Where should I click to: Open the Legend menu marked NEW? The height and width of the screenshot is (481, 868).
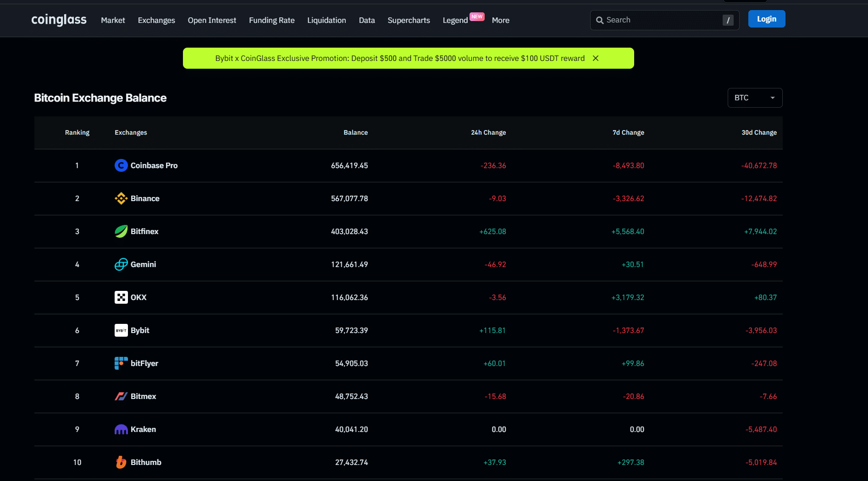point(455,20)
